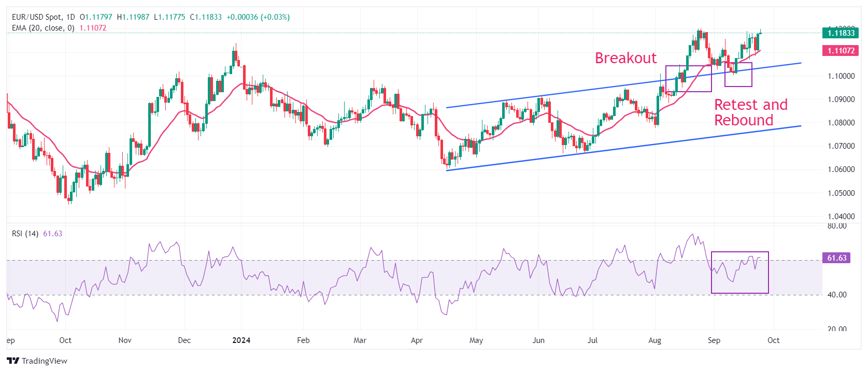Click the 40.00 level on RSI axis
Viewport: 868px width, 372px height.
coord(837,295)
